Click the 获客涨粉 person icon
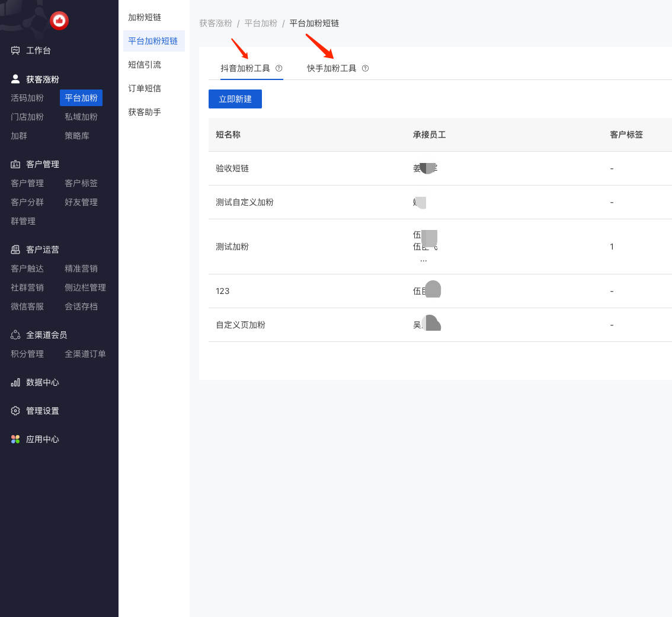This screenshot has height=617, width=672. [15, 79]
